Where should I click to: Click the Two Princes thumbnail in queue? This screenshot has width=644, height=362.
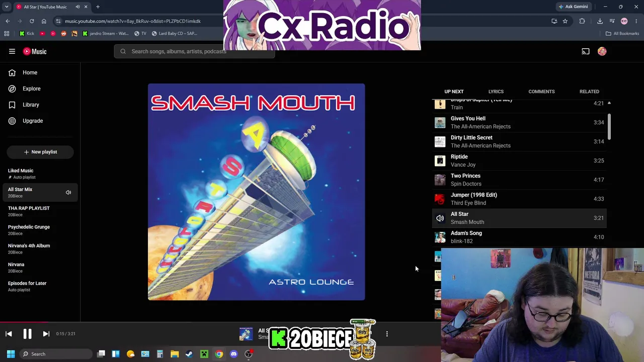pyautogui.click(x=440, y=179)
